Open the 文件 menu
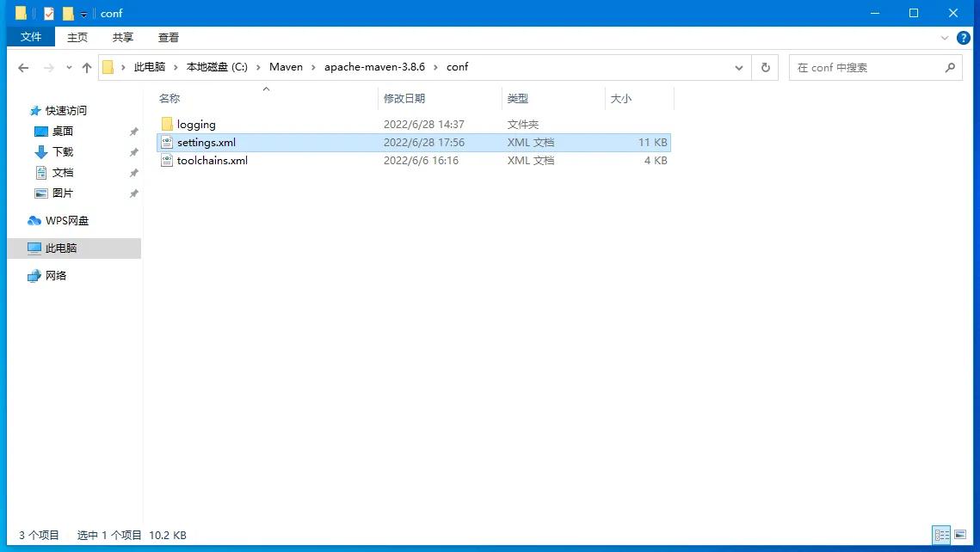980x552 pixels. click(x=30, y=37)
